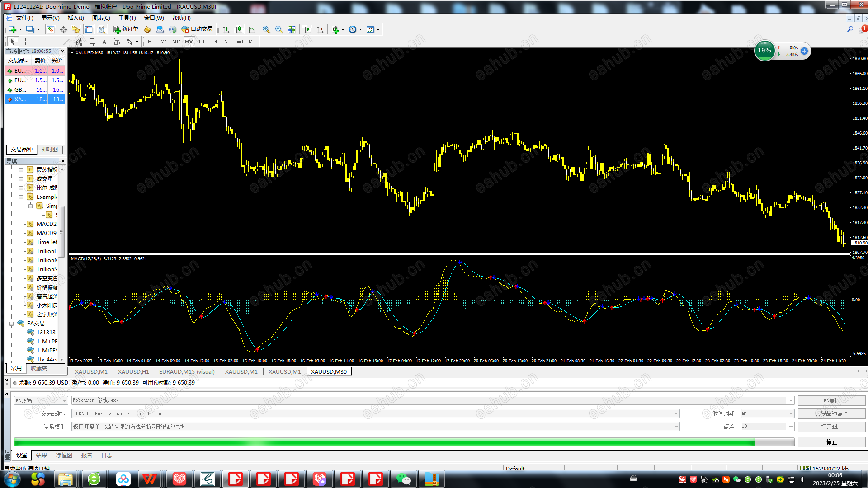Switch chart to candlestick mode

click(239, 29)
